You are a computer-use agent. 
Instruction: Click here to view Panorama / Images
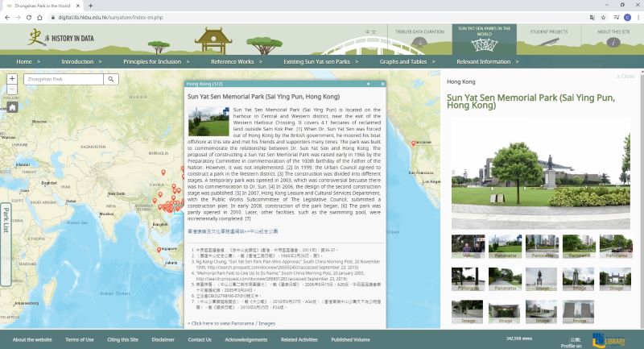coord(231,323)
